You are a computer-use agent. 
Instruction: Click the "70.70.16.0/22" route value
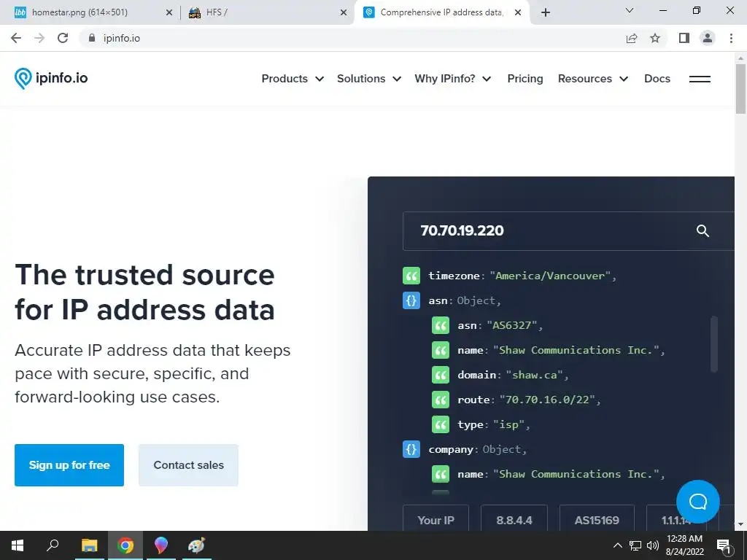(x=547, y=400)
